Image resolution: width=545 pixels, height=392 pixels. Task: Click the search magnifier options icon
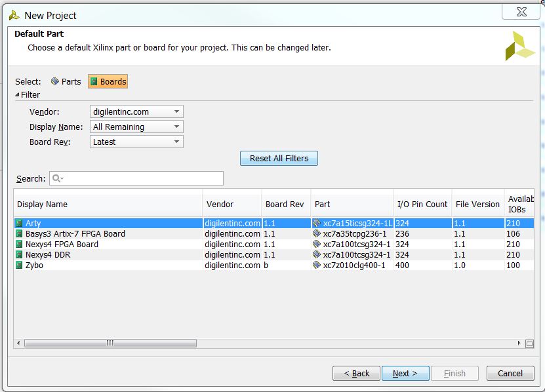57,178
